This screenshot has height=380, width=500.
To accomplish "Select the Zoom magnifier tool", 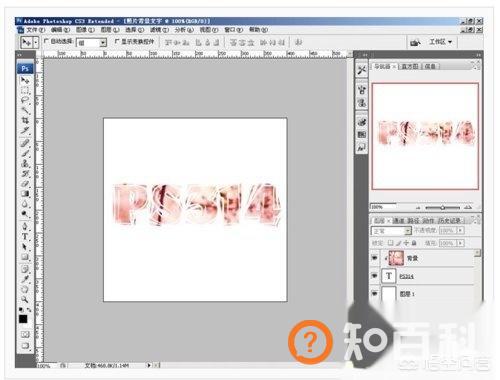I will coord(25,299).
